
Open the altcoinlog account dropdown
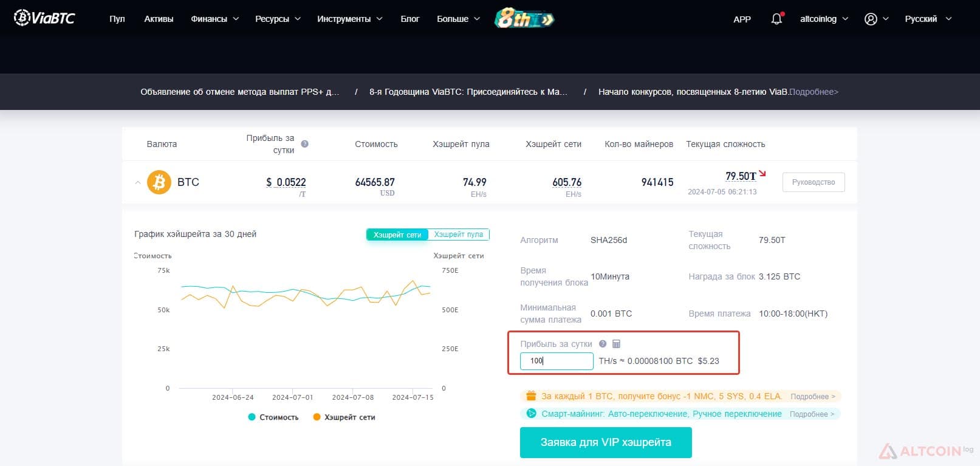[824, 19]
